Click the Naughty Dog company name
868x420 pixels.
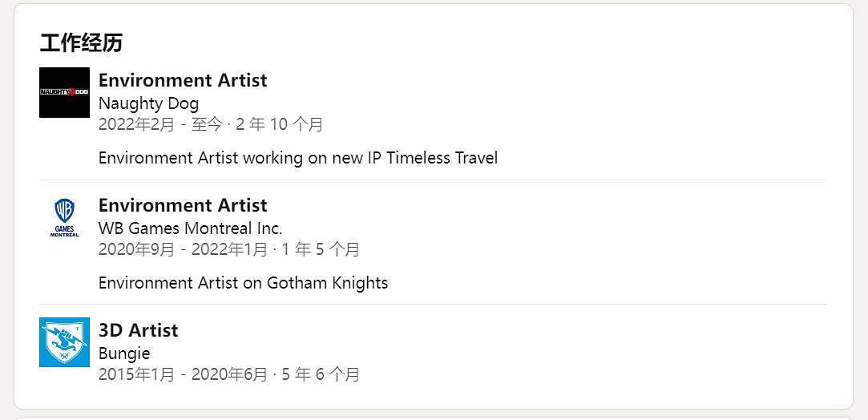point(148,103)
